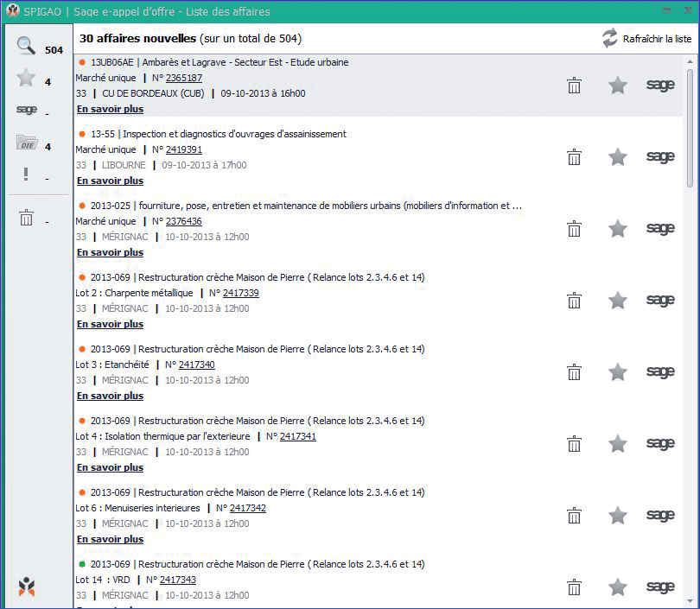700x609 pixels.
Task: Click the scrollbar down arrow
Action: click(x=690, y=601)
